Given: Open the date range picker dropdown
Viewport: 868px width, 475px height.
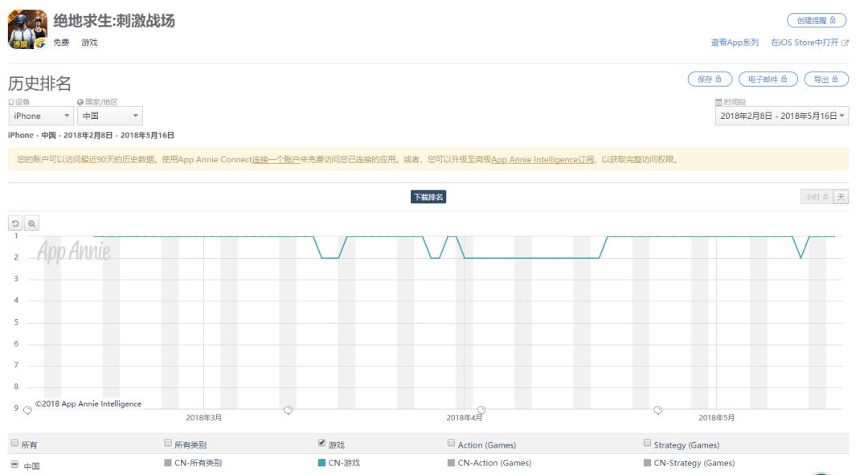Looking at the screenshot, I should (782, 116).
